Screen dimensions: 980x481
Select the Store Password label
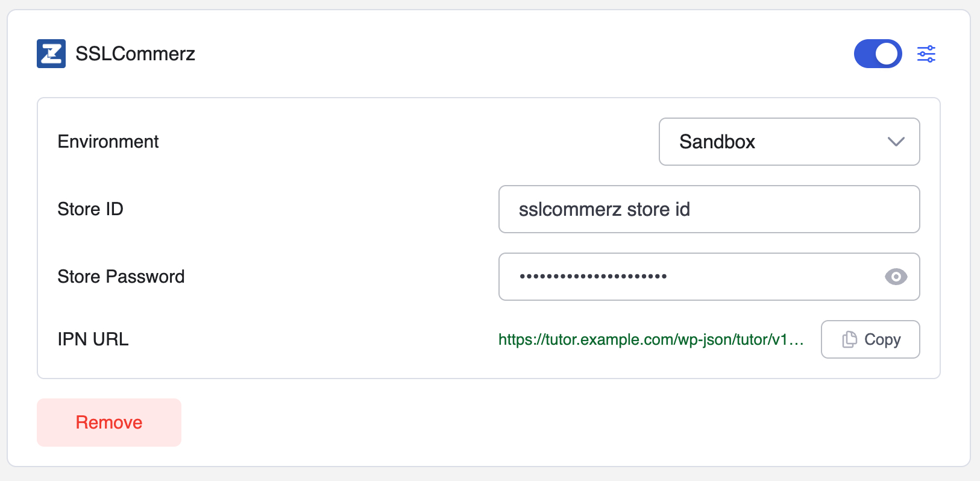pos(121,277)
